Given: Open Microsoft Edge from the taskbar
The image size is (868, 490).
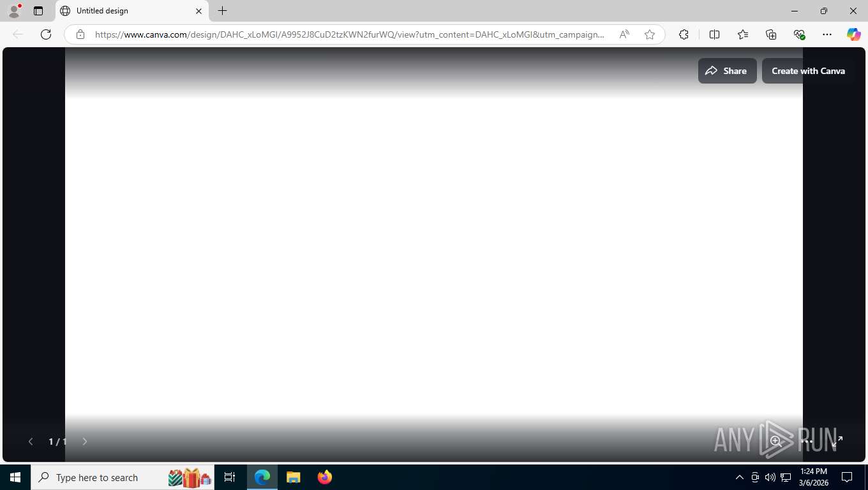Looking at the screenshot, I should point(262,477).
